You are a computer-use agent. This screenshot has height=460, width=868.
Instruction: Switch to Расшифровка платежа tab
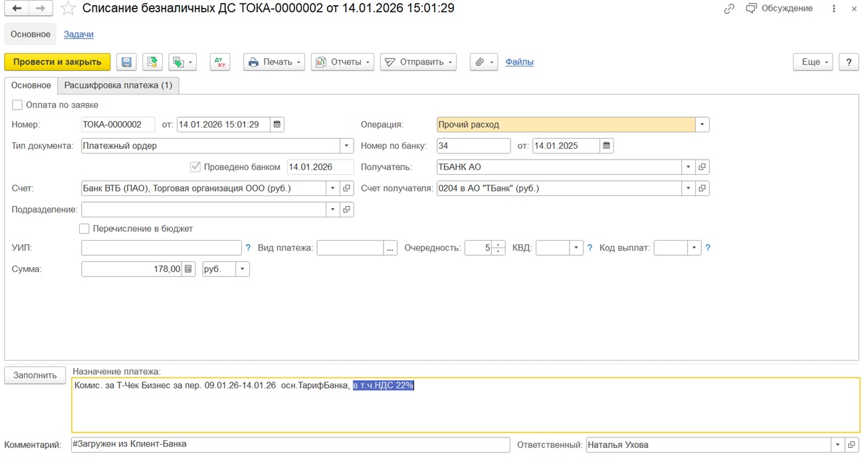118,85
